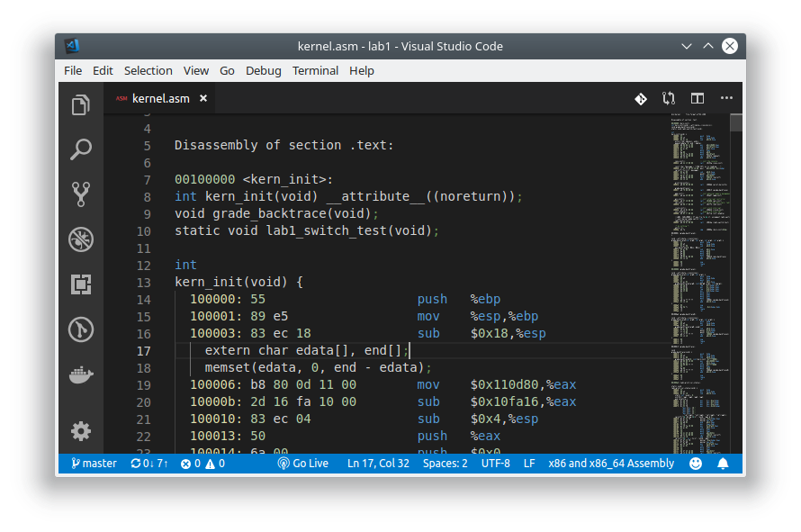The height and width of the screenshot is (532, 801).
Task: Close the kernel.asm tab
Action: 203,98
